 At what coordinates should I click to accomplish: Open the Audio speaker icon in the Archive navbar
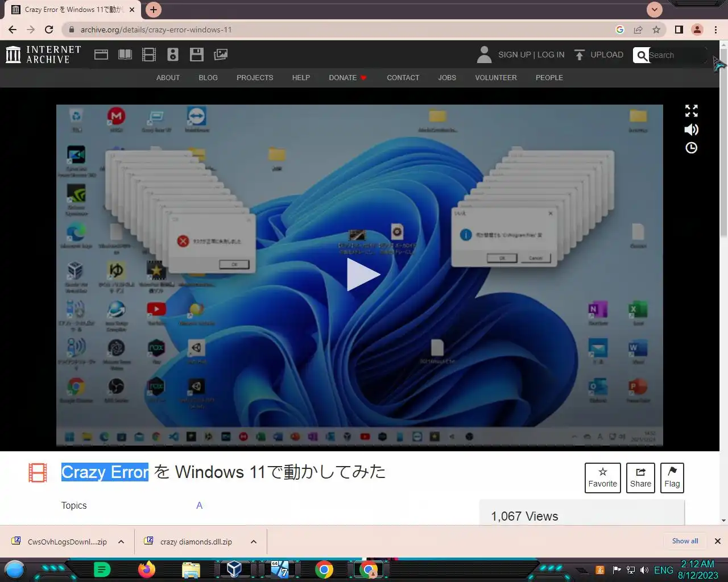coord(173,55)
